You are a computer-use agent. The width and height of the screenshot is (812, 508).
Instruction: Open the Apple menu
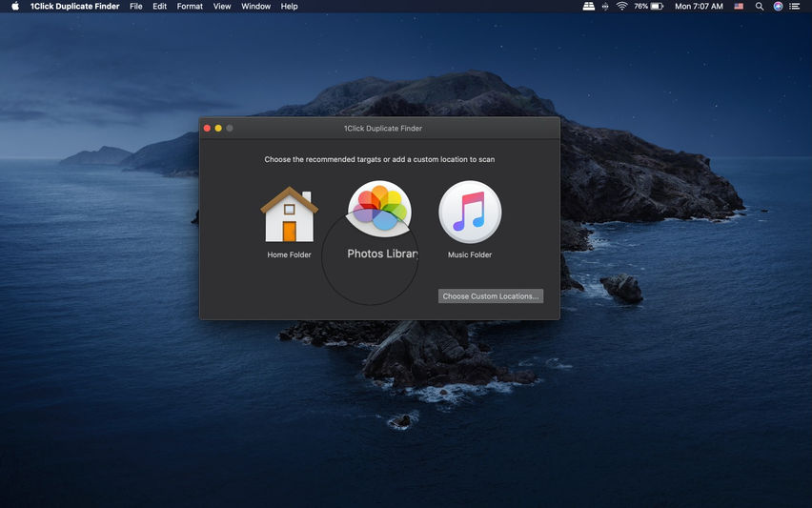tap(15, 7)
